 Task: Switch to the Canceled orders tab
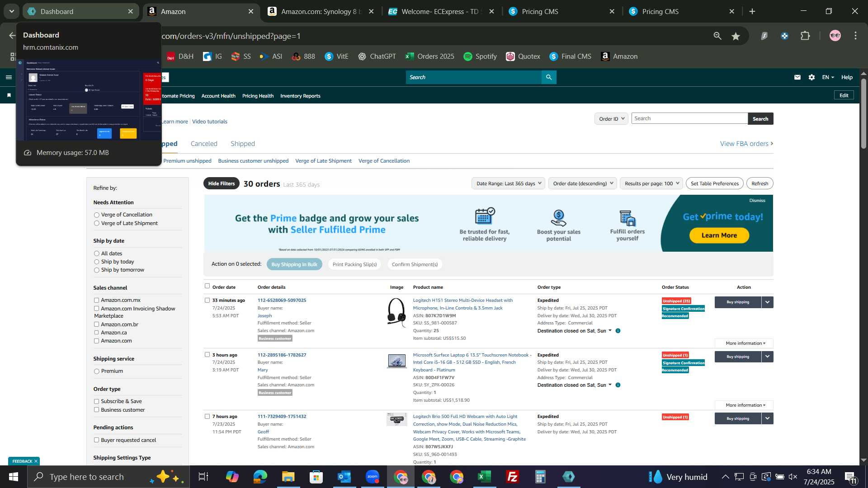click(x=204, y=144)
